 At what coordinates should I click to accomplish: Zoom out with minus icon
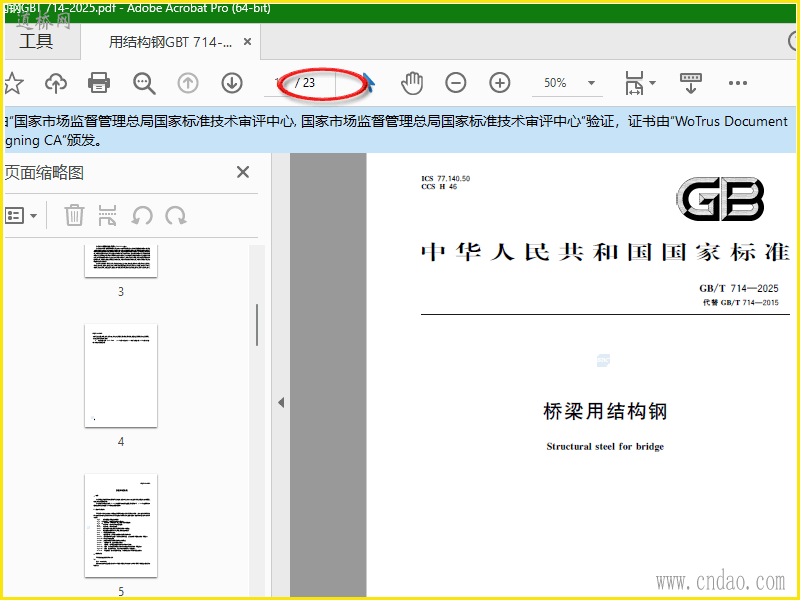(456, 83)
